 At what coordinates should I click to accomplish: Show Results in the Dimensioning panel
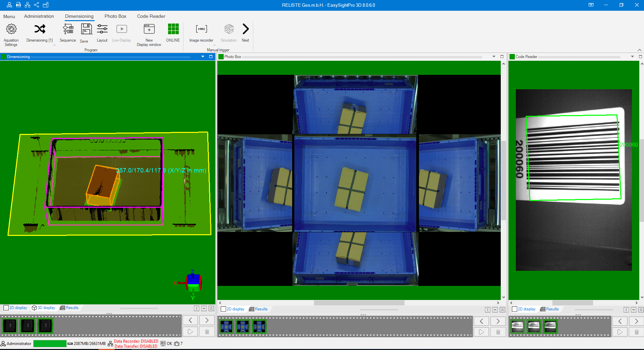69,308
